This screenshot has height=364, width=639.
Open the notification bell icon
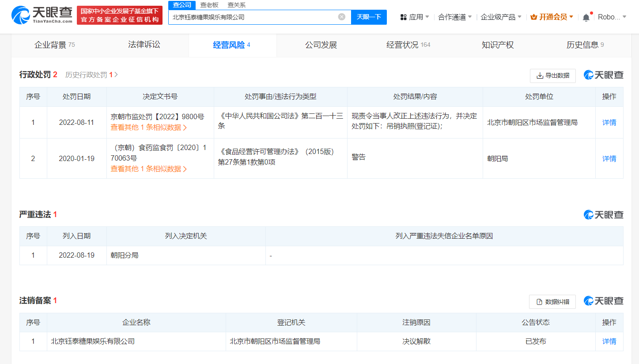[x=586, y=16]
